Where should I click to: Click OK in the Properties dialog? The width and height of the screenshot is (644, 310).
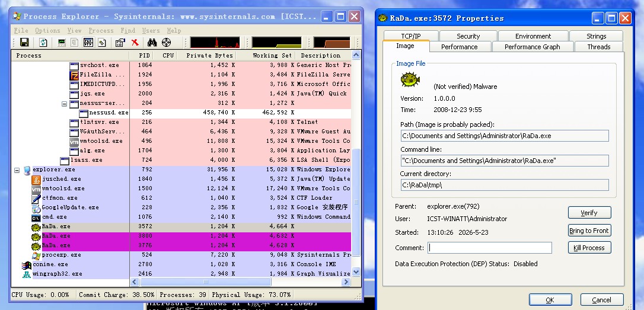click(x=550, y=300)
